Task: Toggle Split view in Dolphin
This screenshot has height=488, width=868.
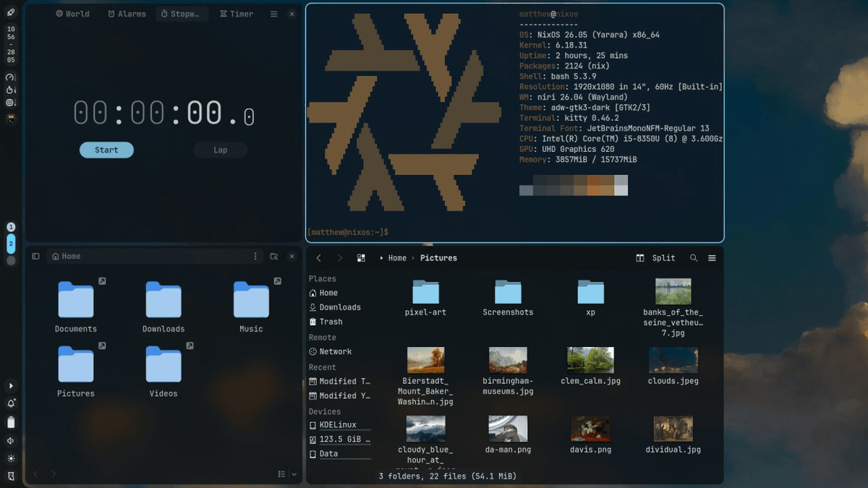Action: (655, 258)
